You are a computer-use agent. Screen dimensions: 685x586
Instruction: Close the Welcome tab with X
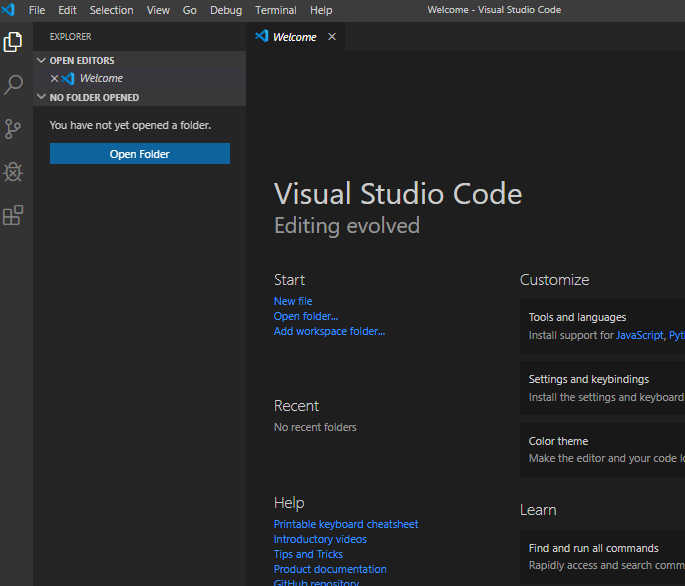[332, 37]
